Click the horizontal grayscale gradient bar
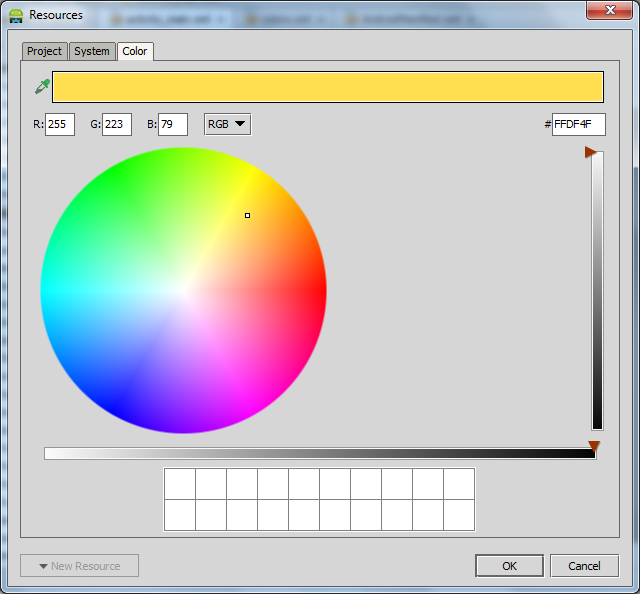The width and height of the screenshot is (640, 594). pyautogui.click(x=320, y=454)
